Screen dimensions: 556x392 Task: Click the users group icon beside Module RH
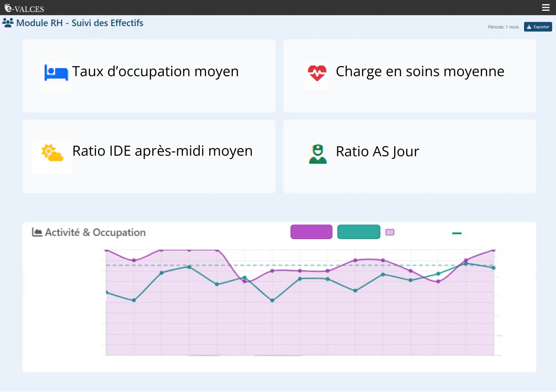pos(8,23)
